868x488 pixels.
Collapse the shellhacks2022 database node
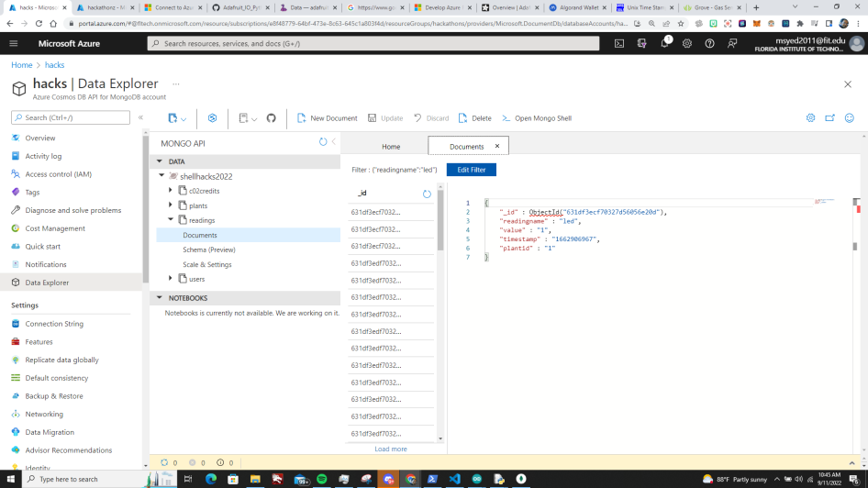click(x=161, y=176)
